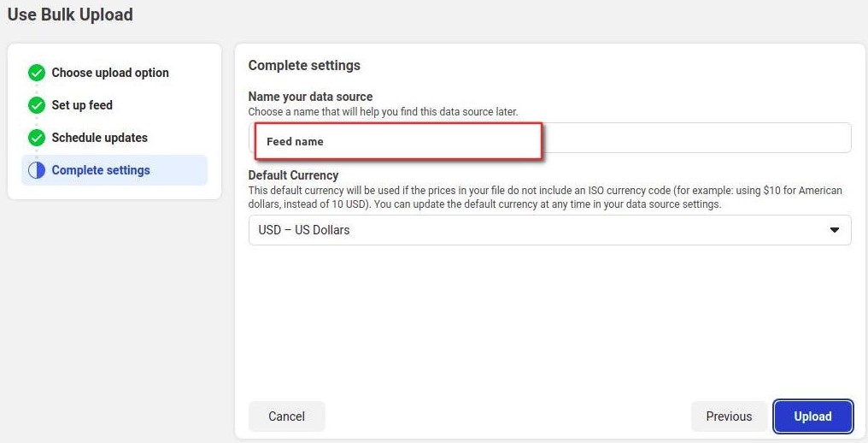
Task: Click the dropdown arrow in currency selector
Action: coord(834,230)
